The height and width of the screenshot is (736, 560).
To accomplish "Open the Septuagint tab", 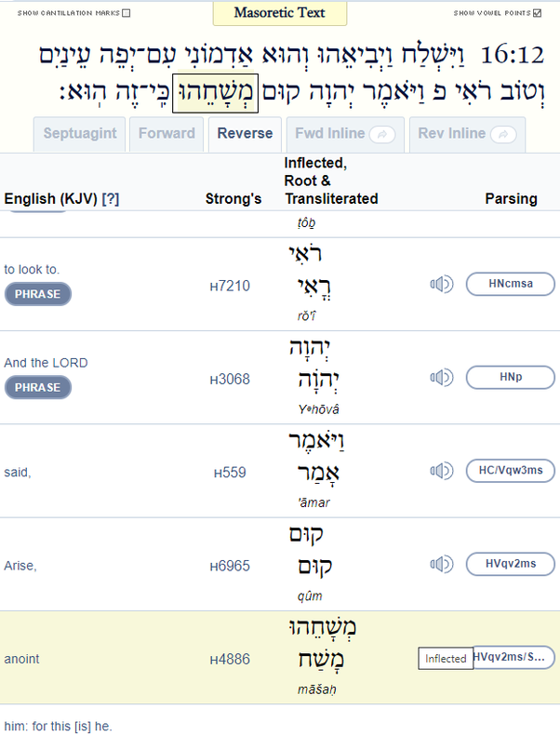I will coord(80,134).
